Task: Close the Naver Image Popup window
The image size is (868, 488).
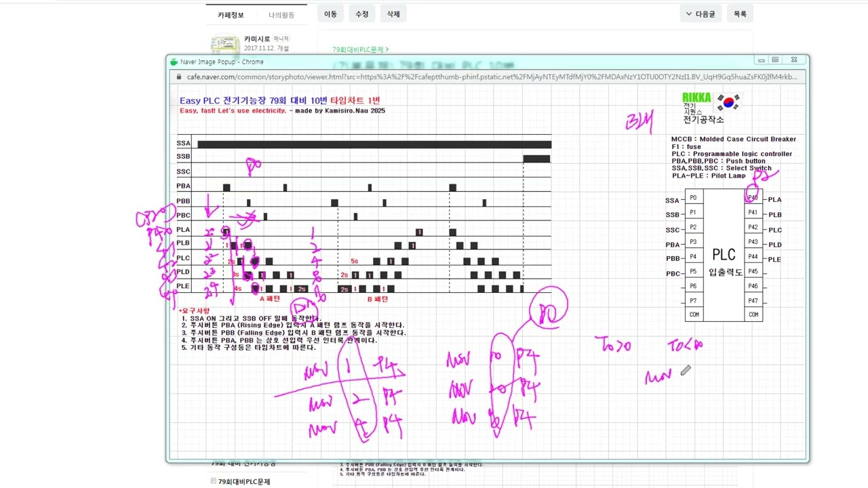Action: [794, 60]
